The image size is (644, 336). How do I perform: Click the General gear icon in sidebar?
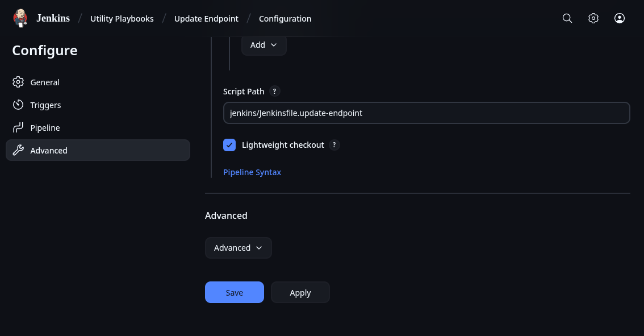[18, 82]
